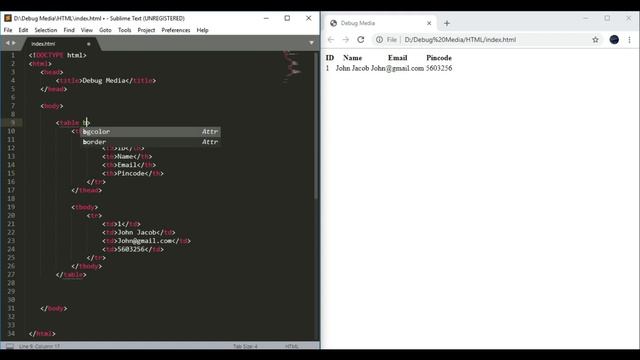Open the Help menu
Image resolution: width=640 pixels, height=360 pixels.
[x=202, y=30]
